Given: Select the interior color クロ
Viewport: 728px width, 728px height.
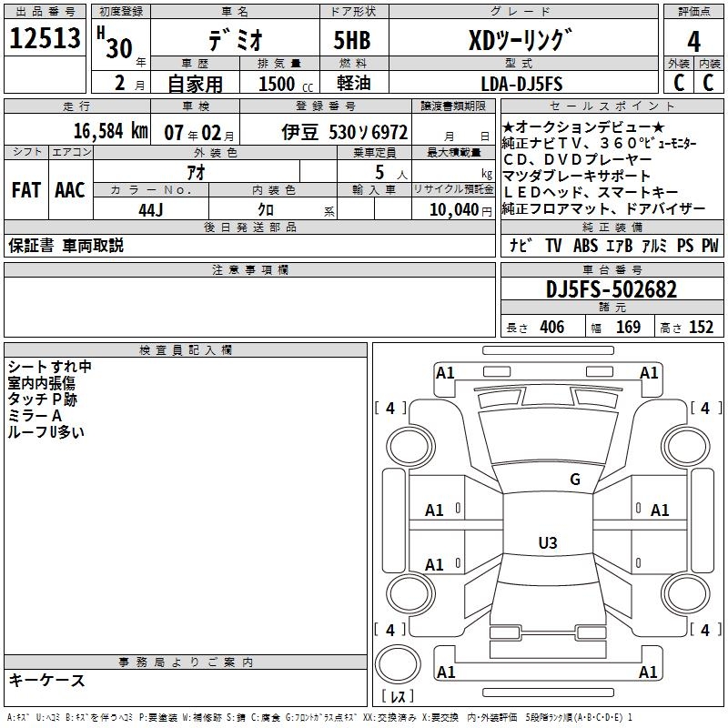Looking at the screenshot, I should point(266,210).
